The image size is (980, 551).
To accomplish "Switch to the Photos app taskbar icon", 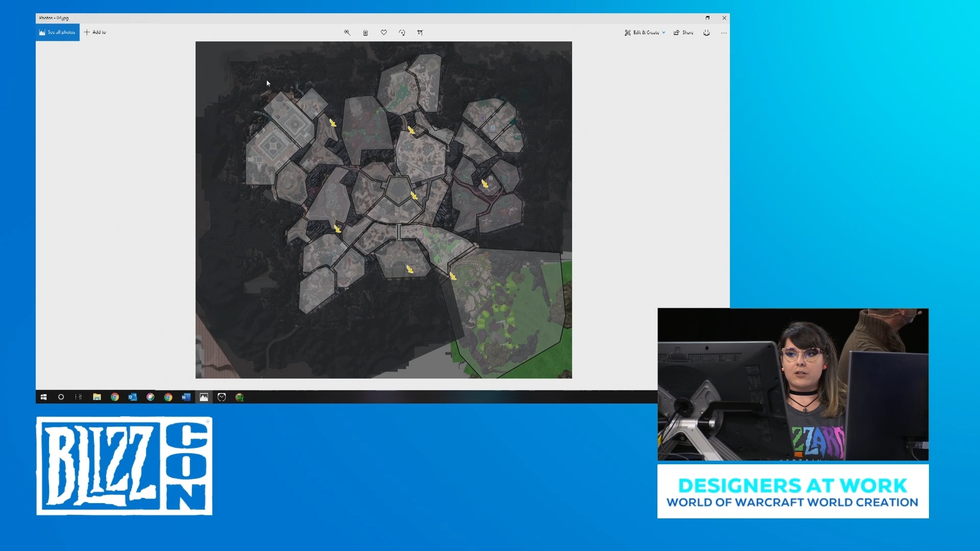I will 203,397.
